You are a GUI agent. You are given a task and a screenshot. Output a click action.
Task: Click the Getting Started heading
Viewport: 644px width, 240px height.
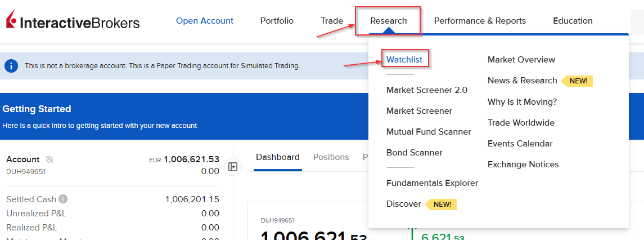pyautogui.click(x=37, y=109)
